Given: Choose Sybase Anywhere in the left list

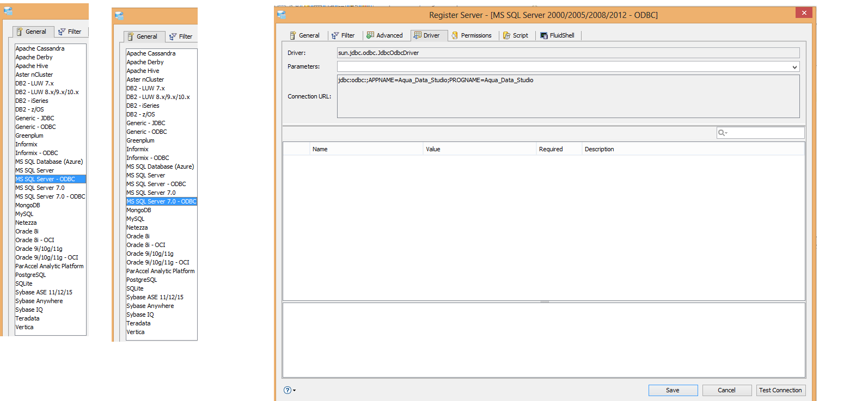Looking at the screenshot, I should [x=50, y=301].
